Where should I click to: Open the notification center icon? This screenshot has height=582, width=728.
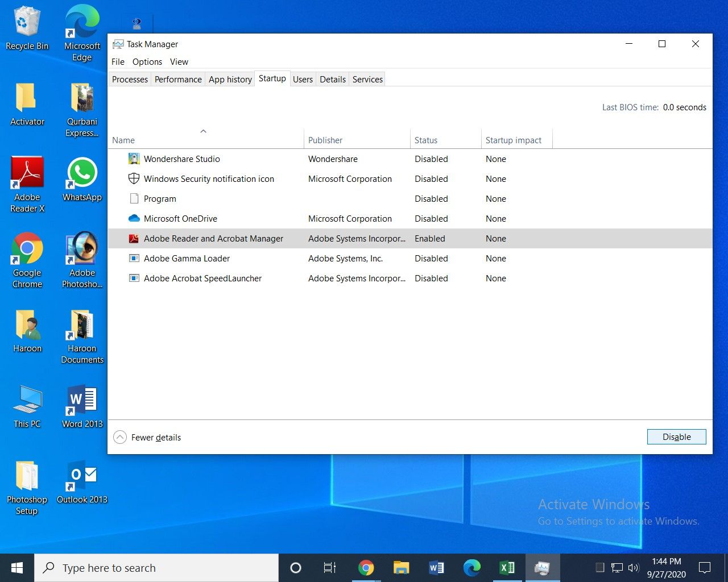[705, 568]
